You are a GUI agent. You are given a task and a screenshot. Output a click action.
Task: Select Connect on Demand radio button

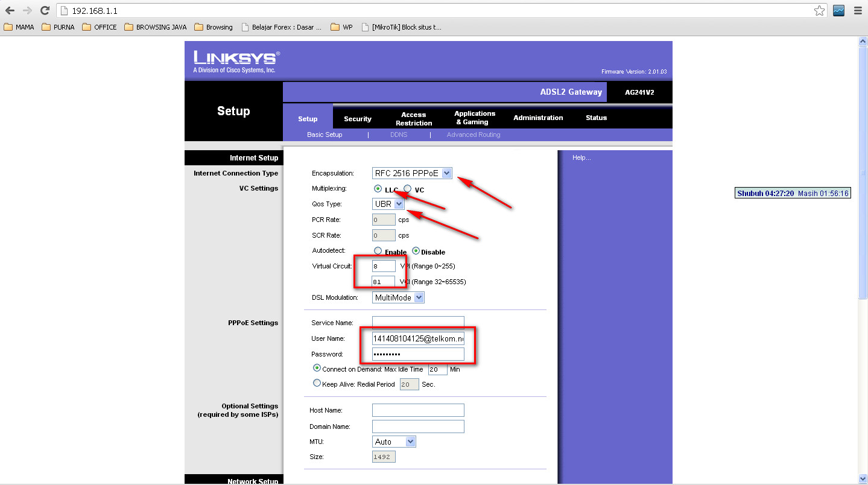pos(317,368)
